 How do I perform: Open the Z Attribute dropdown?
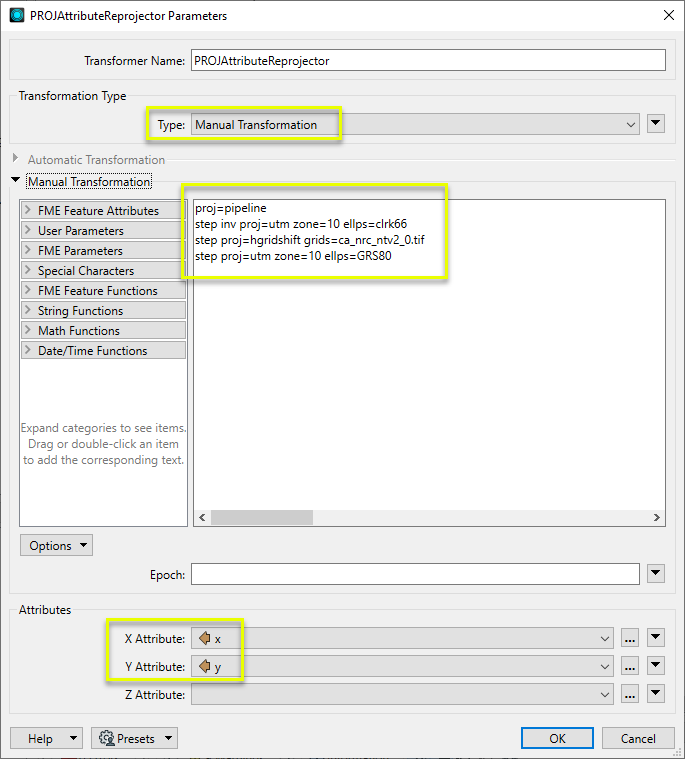402,695
